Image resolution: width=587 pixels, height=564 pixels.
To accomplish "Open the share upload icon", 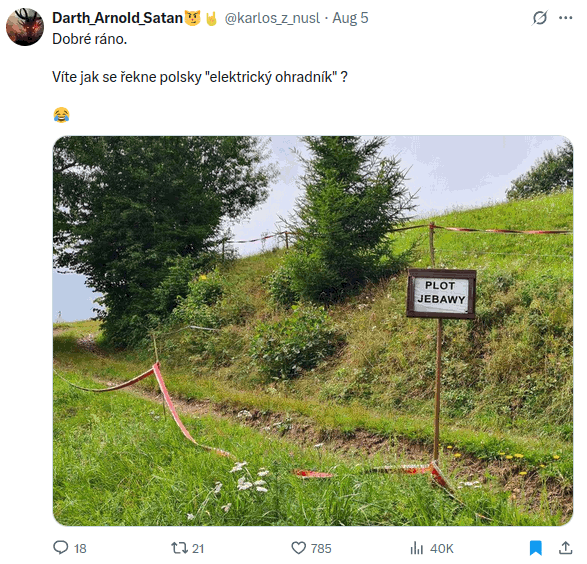I will (566, 548).
